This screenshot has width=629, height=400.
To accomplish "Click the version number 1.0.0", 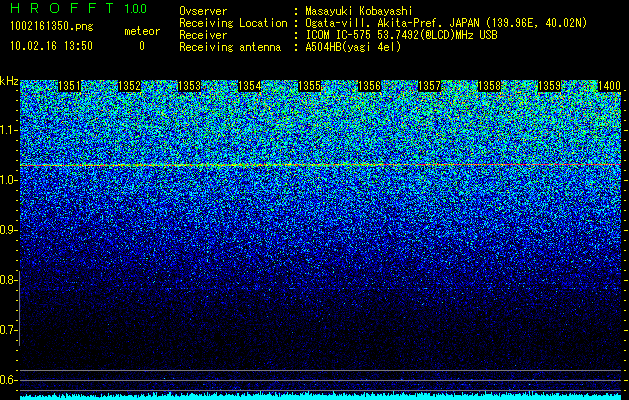I will (x=135, y=8).
